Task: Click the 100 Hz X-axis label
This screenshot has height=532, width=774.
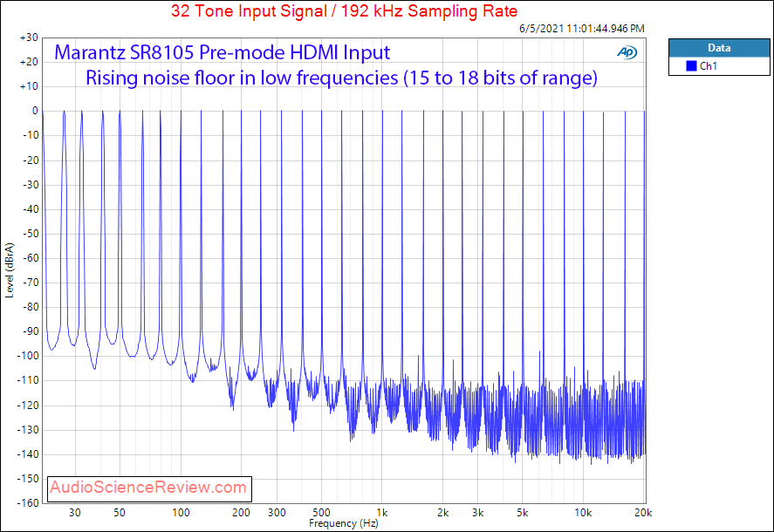Action: [181, 513]
